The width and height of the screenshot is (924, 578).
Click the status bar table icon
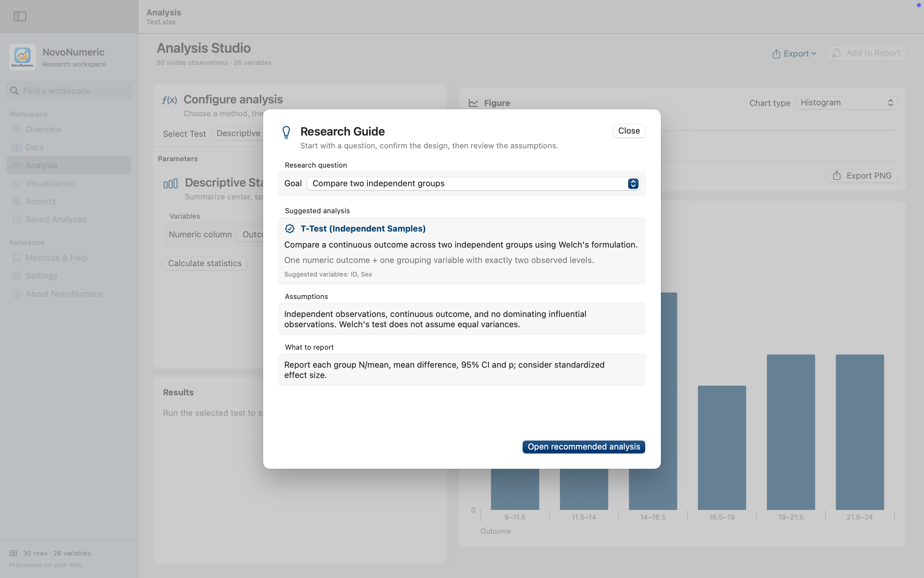tap(13, 553)
